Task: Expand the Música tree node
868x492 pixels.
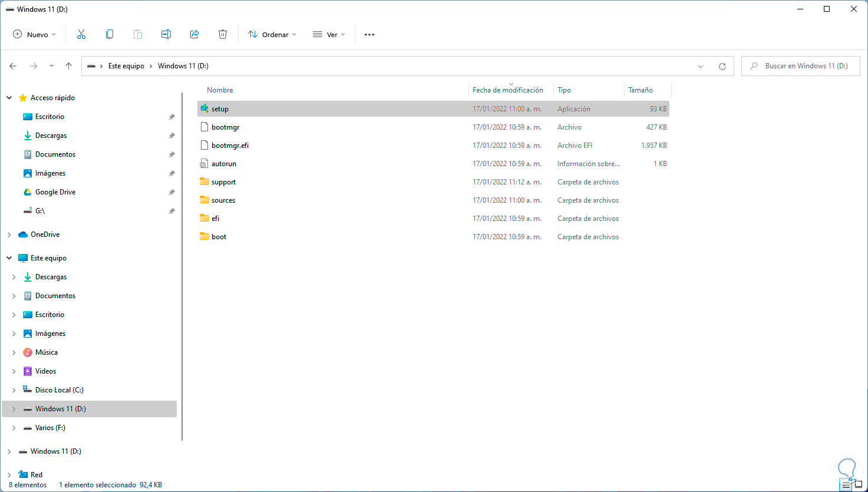Action: [14, 352]
